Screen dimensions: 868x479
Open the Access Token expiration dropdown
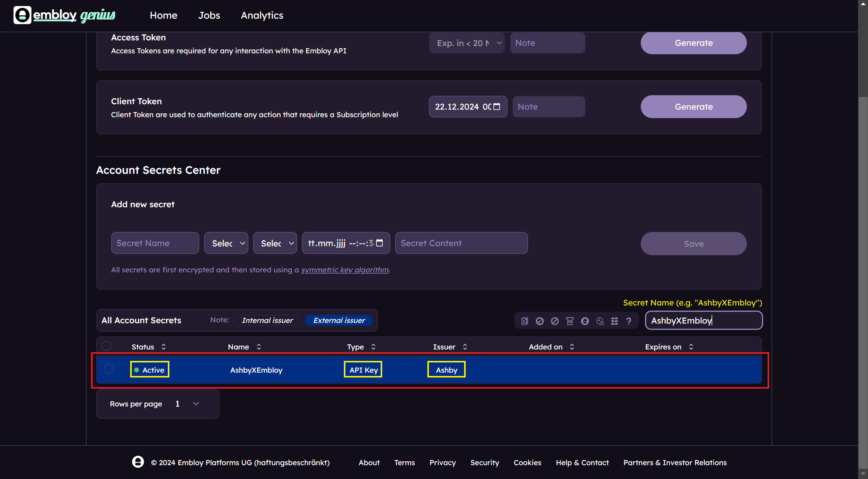pyautogui.click(x=467, y=43)
